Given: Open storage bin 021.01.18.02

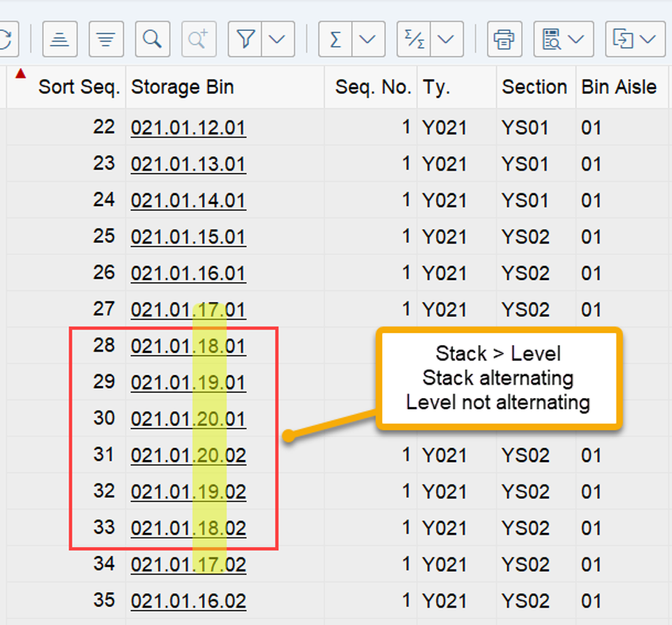Looking at the screenshot, I should coord(188,528).
